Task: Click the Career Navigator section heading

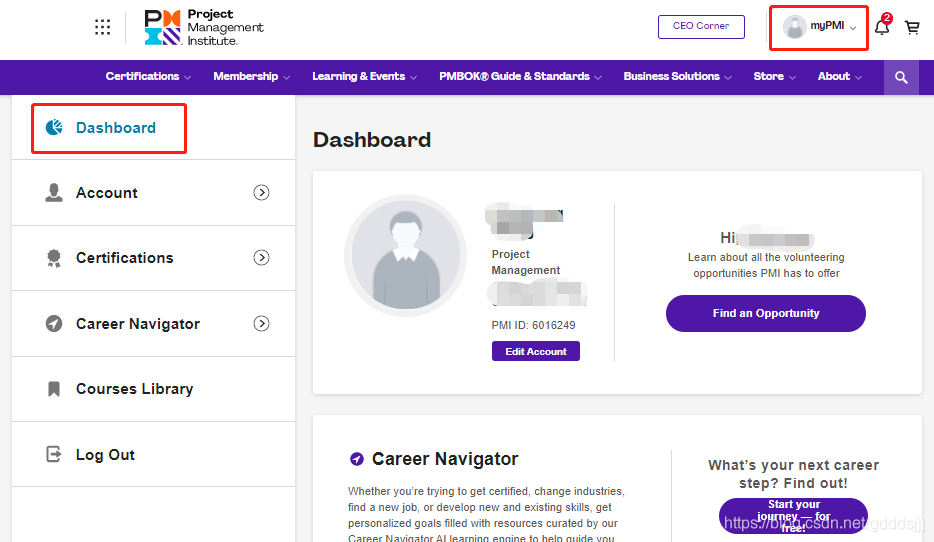Action: (445, 459)
